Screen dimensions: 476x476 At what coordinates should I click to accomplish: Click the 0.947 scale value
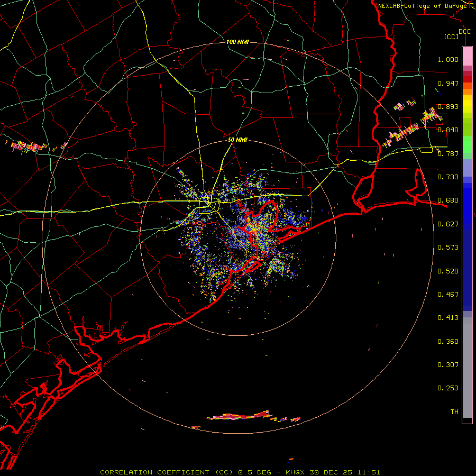448,83
